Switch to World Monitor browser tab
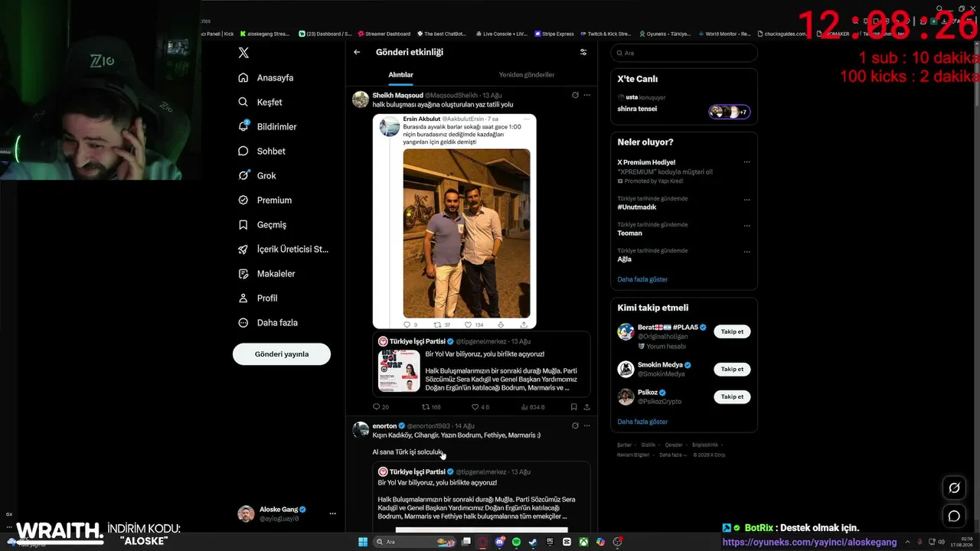Image resolution: width=980 pixels, height=551 pixels. coord(724,34)
